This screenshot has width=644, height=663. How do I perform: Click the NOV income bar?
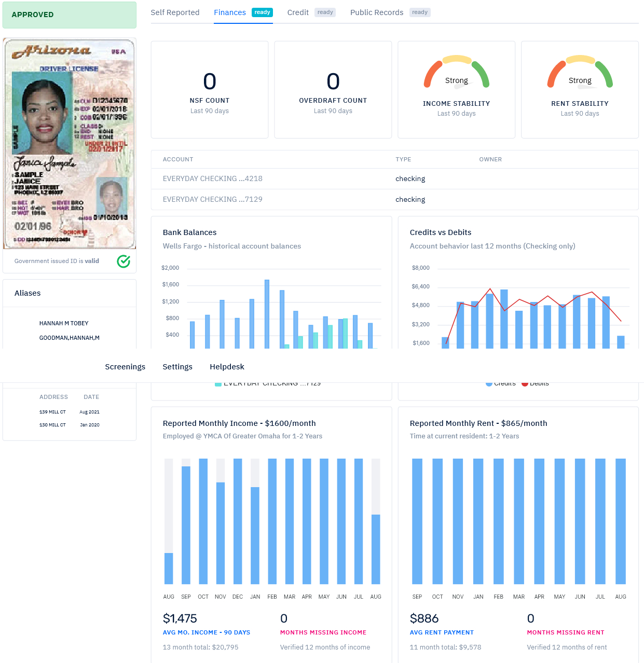coord(221,533)
